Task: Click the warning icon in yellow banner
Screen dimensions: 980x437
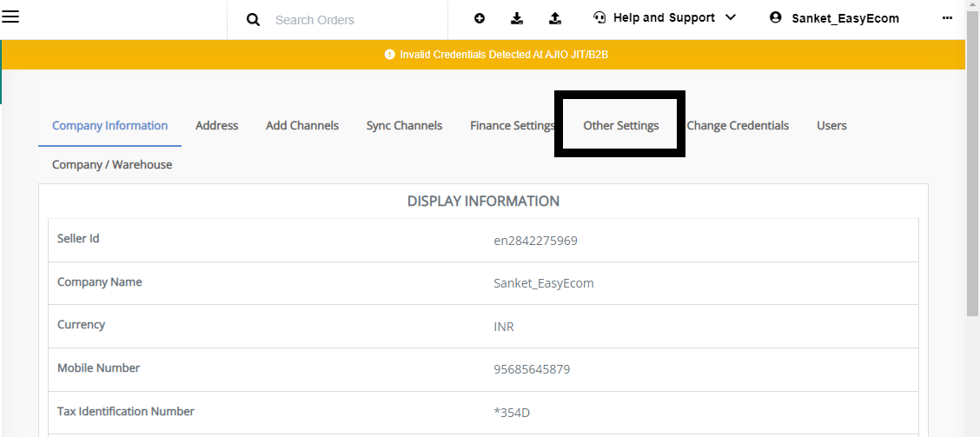Action: tap(389, 55)
